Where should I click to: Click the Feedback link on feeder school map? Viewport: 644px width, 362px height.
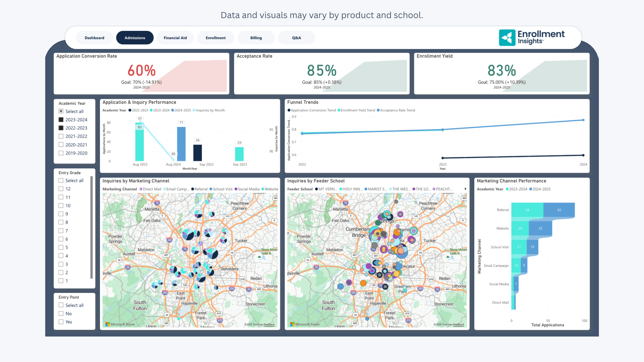coord(459,324)
